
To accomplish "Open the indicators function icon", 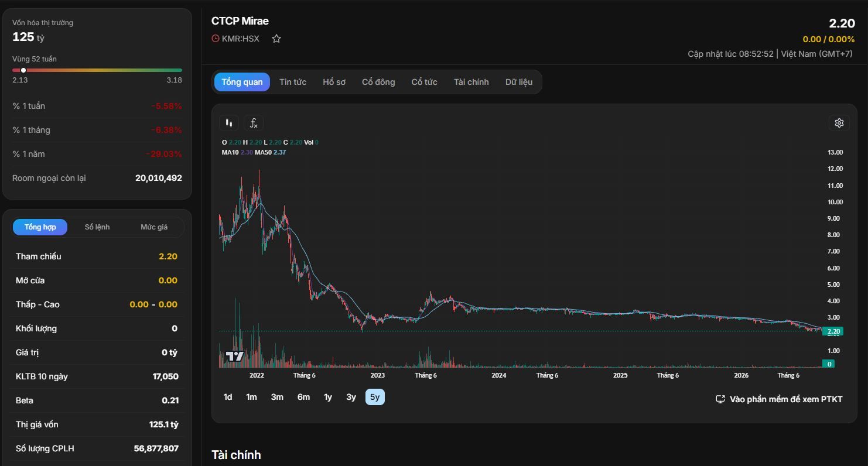I will 254,123.
